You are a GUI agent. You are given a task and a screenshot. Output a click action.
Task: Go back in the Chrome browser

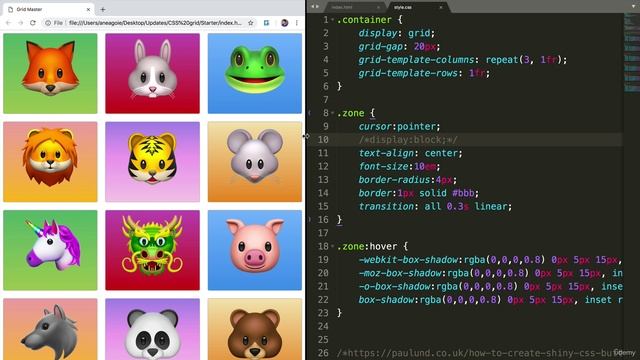click(x=8, y=23)
